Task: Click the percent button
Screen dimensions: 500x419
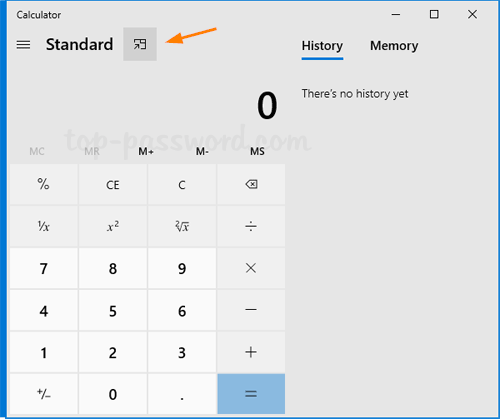Action: 44,184
